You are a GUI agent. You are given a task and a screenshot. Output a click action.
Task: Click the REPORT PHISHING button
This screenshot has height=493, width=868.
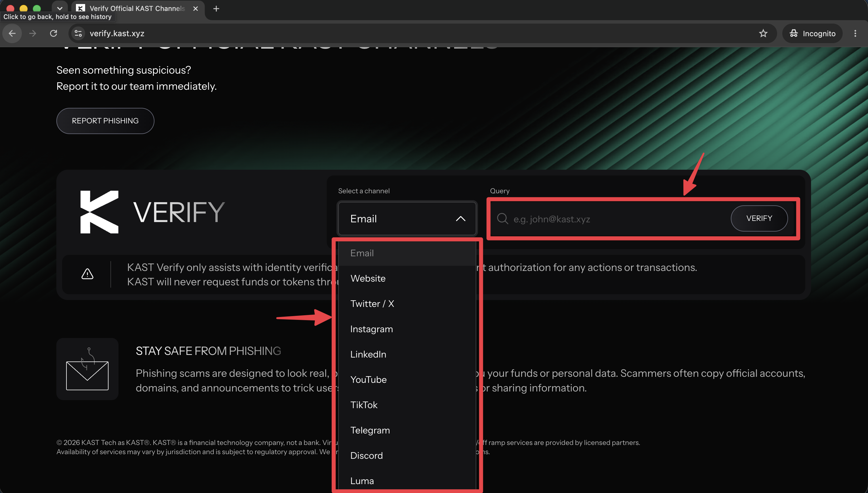point(105,121)
